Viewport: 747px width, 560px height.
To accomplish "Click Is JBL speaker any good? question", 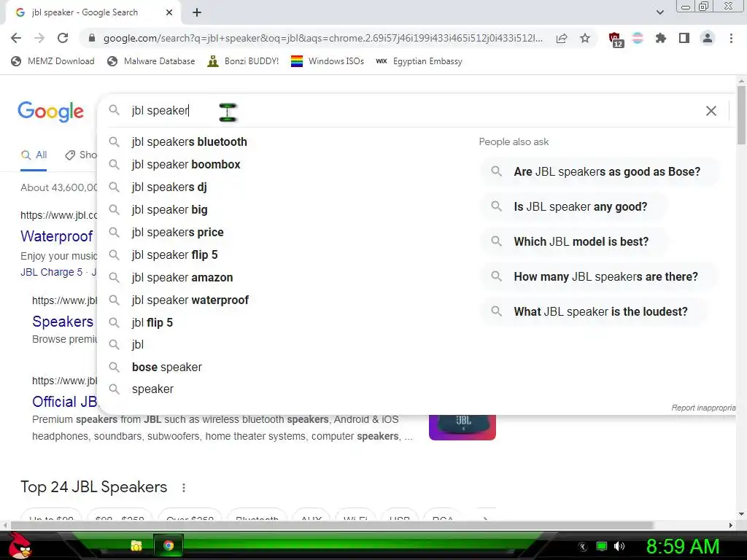I will tap(573, 206).
